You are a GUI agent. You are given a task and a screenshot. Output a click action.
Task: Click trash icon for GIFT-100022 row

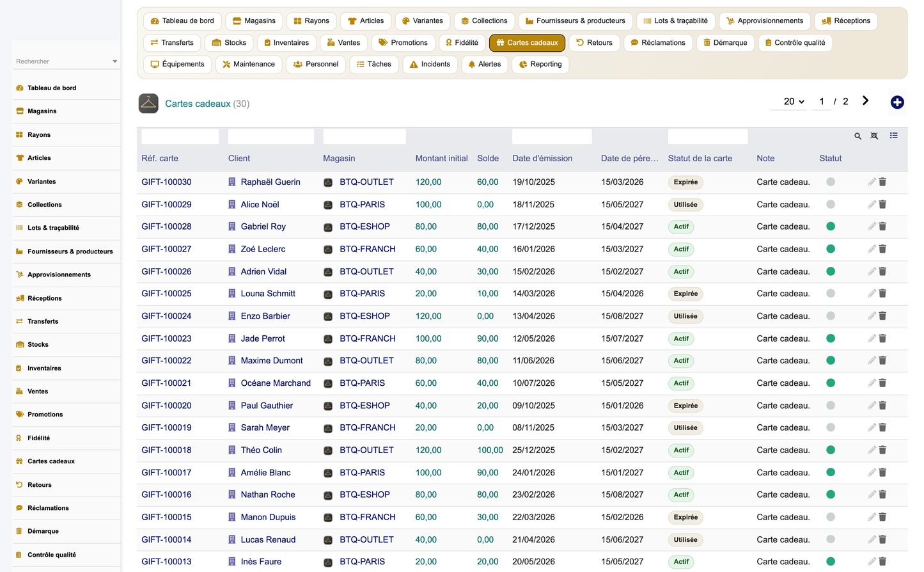pos(882,360)
